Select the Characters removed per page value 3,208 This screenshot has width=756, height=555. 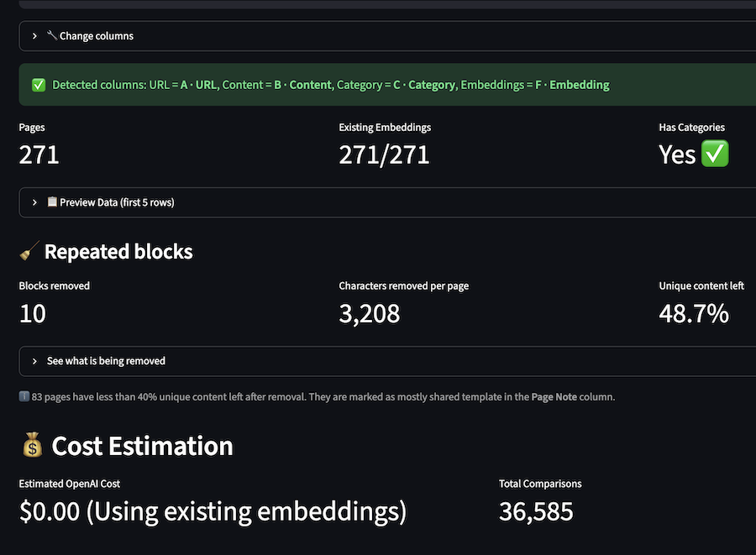coord(370,314)
